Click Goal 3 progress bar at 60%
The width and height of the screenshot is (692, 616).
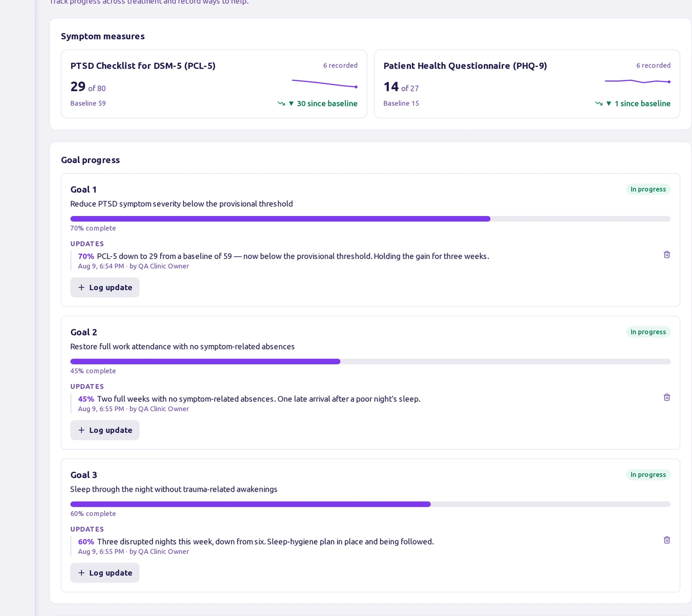(370, 504)
